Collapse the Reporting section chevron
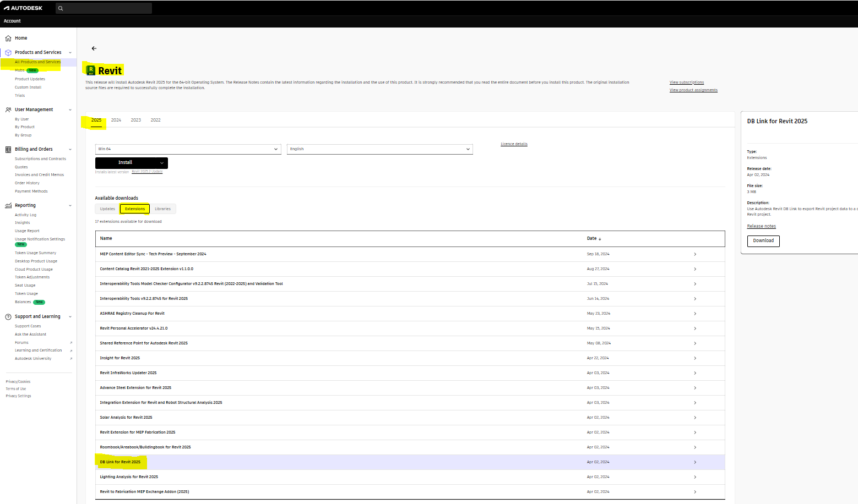 click(70, 206)
